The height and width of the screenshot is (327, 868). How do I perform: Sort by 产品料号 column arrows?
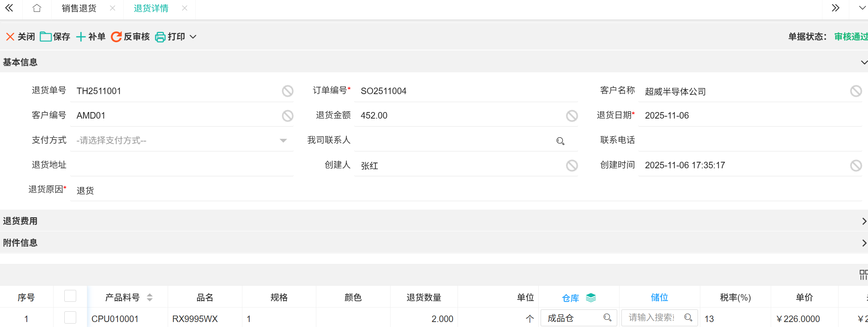(x=150, y=298)
